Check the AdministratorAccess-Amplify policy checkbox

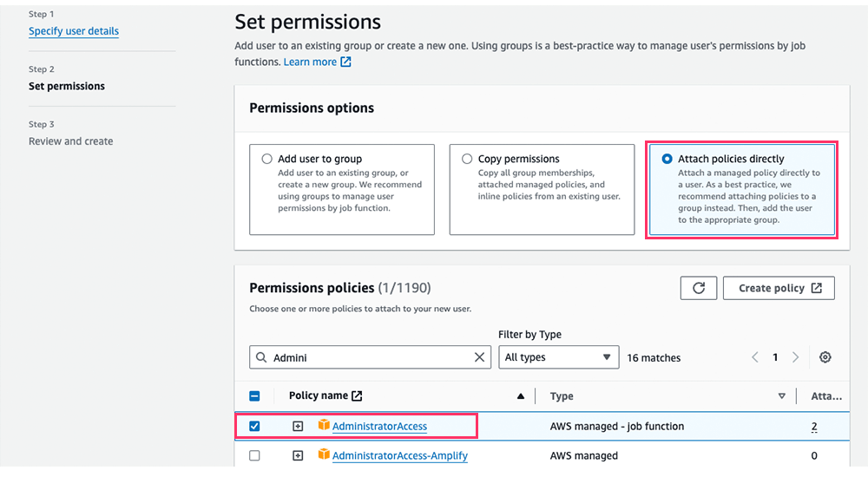tap(254, 455)
